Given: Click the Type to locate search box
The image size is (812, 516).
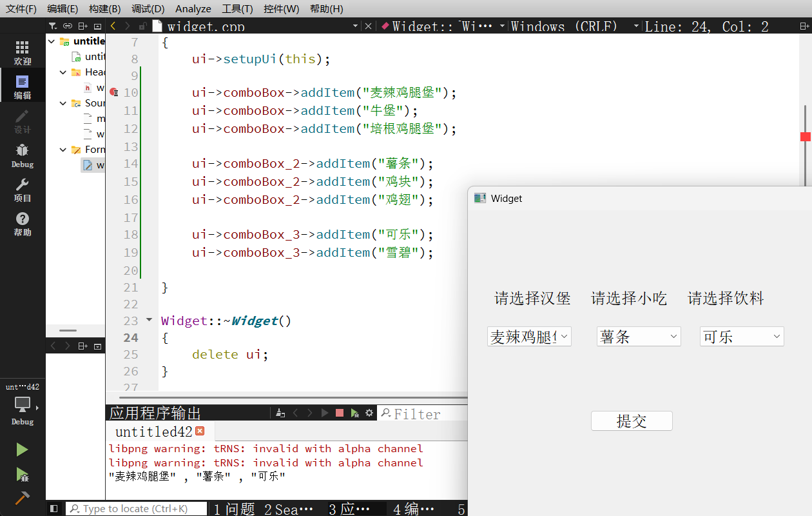Looking at the screenshot, I should [137, 509].
